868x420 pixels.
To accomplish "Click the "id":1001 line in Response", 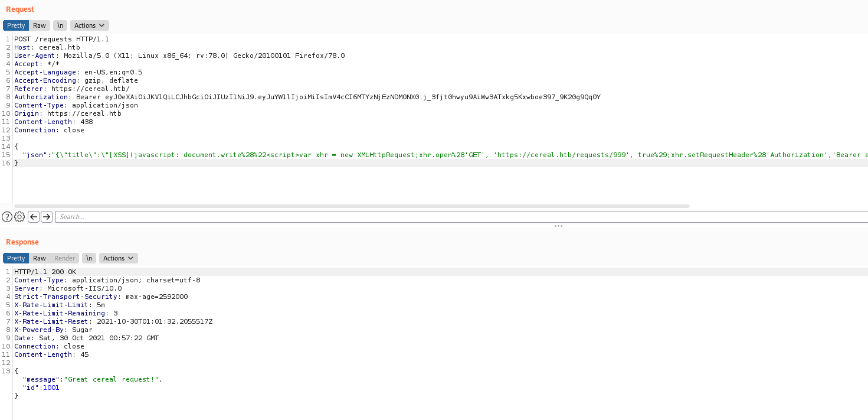I will [x=41, y=388].
